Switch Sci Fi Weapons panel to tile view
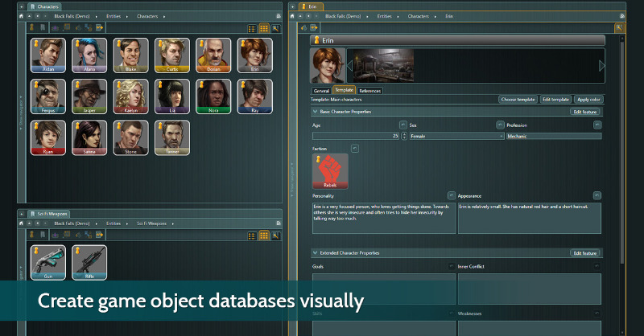Image resolution: width=644 pixels, height=336 pixels. pyautogui.click(x=264, y=236)
